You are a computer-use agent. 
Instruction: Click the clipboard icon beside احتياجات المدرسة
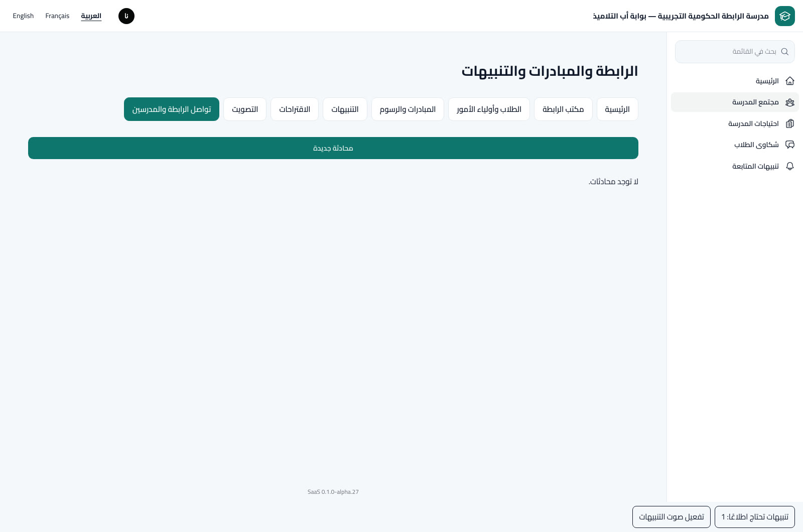point(790,123)
